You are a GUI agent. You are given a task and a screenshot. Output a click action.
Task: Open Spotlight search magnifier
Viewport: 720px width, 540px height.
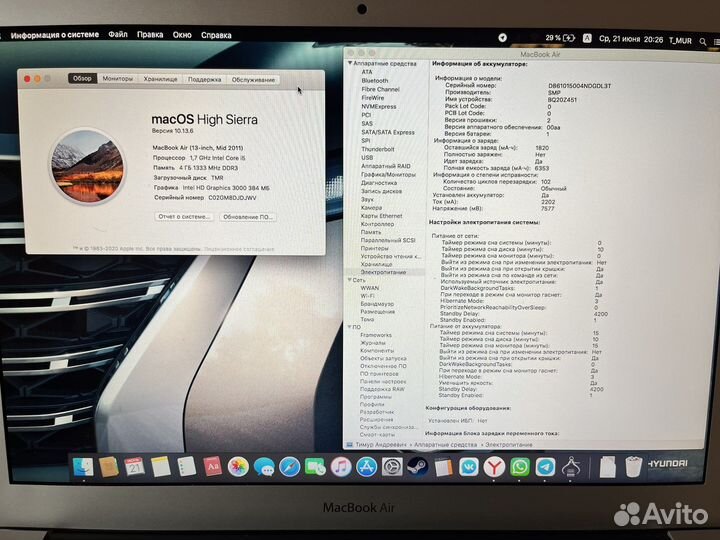(x=703, y=41)
